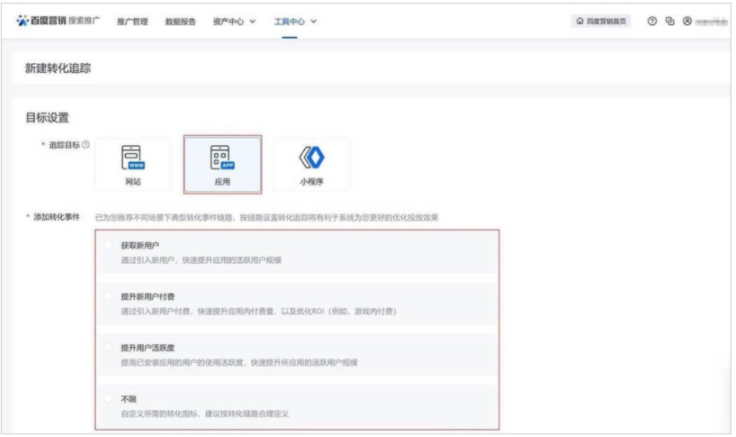
Task: Click the 提升新用户付费 title text
Action: click(148, 297)
